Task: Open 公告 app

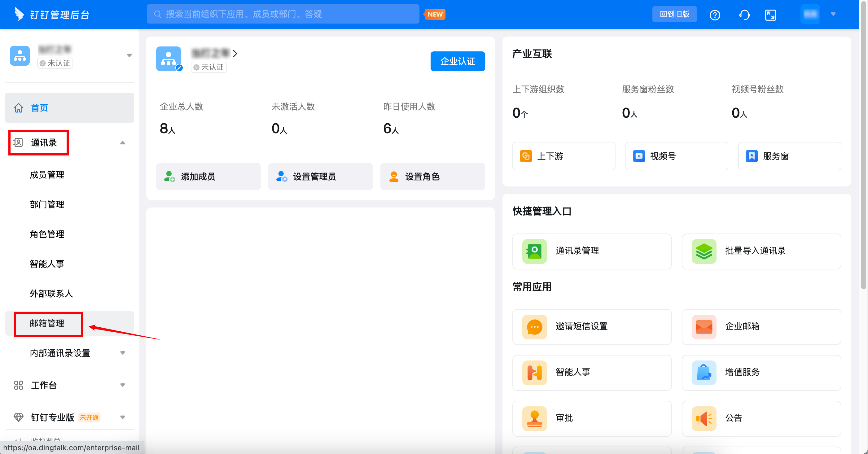Action: 761,418
